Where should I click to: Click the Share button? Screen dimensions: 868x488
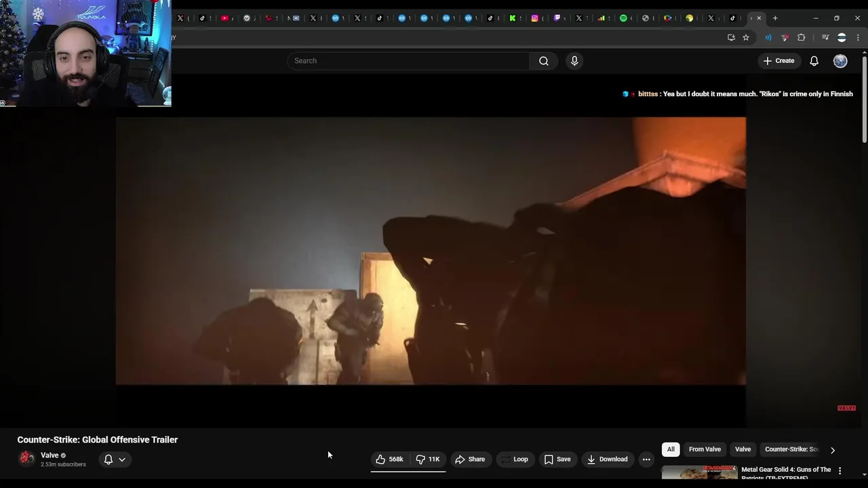[470, 460]
